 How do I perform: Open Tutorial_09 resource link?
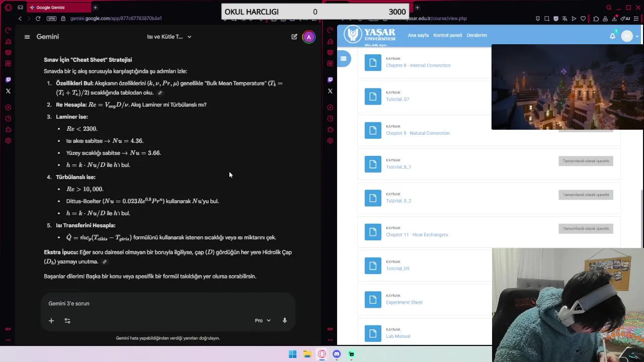pos(397,268)
